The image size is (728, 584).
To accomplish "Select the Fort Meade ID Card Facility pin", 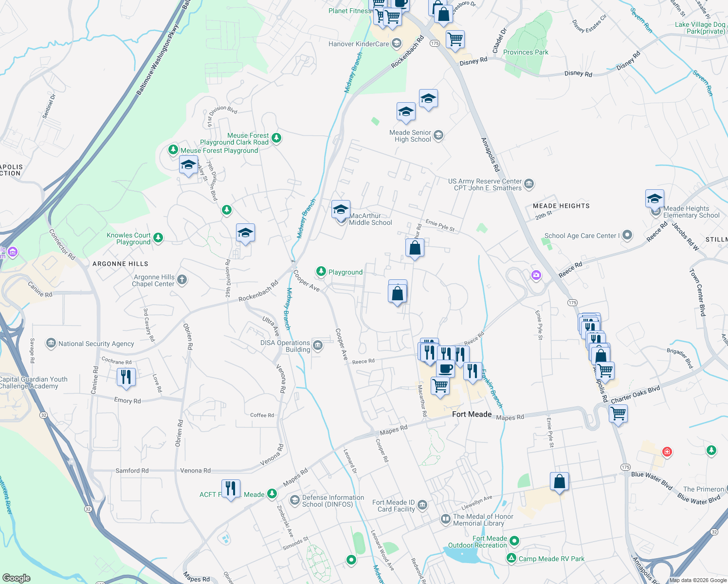I will tap(422, 505).
